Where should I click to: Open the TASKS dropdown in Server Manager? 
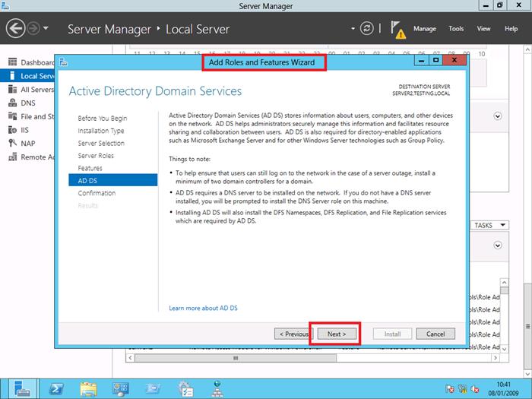(489, 225)
